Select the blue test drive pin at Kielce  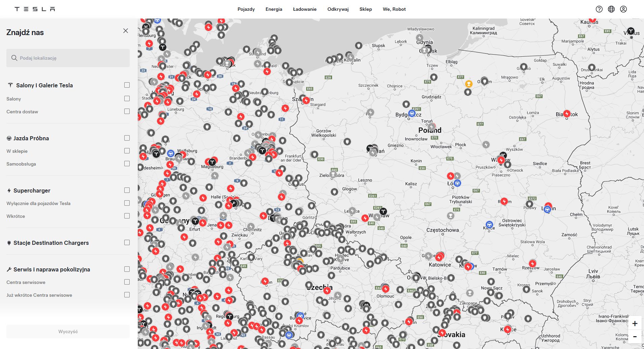pos(489,225)
